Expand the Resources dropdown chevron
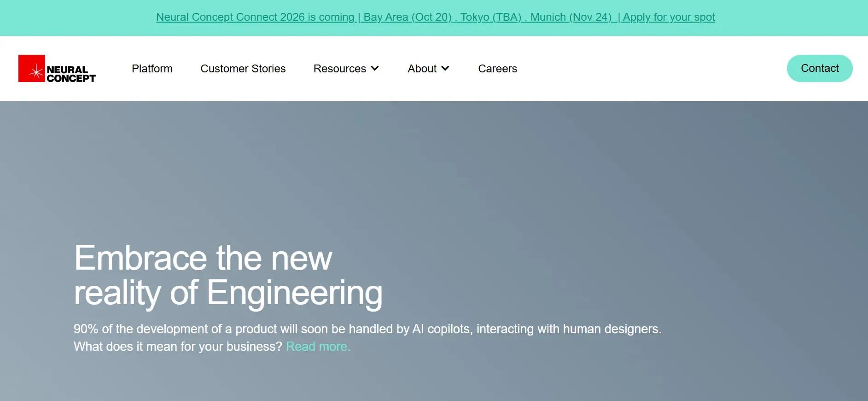Viewport: 868px width, 401px height. click(x=375, y=69)
